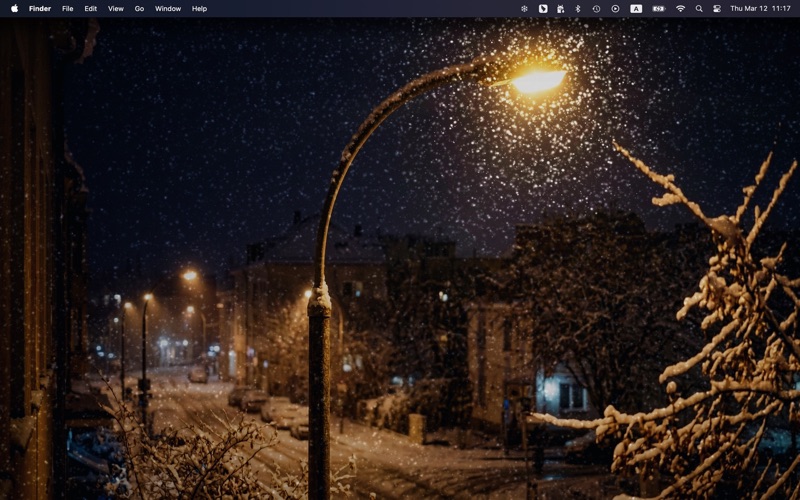Open the input source 'A' menu

636,8
